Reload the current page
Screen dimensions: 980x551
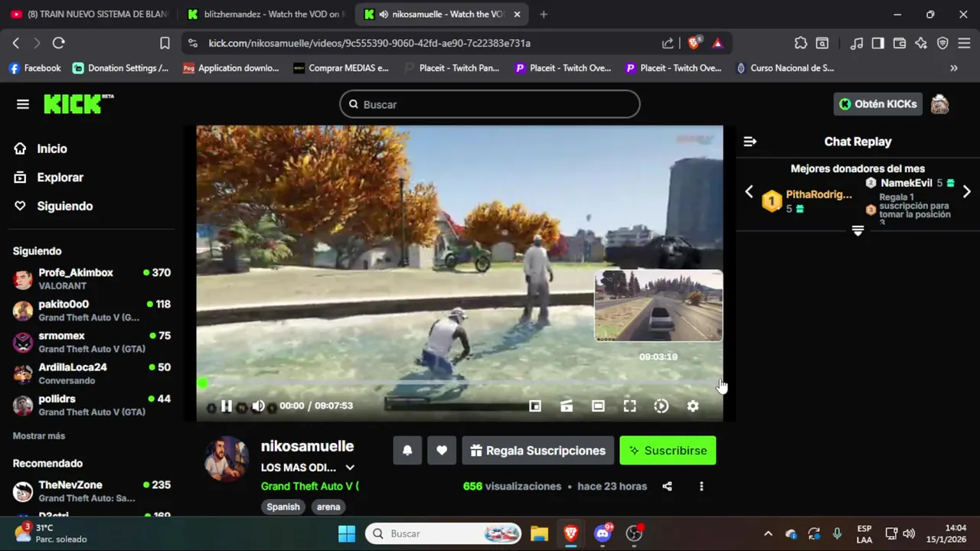pos(58,44)
